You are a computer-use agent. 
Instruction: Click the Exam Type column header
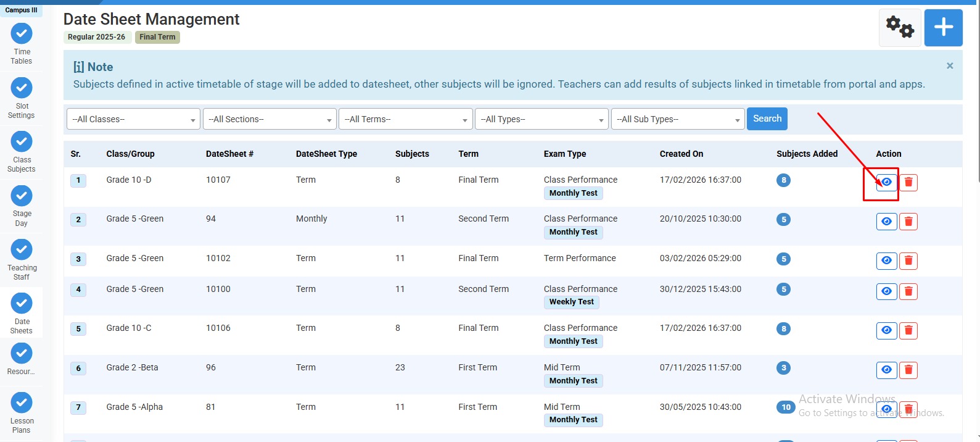coord(565,154)
